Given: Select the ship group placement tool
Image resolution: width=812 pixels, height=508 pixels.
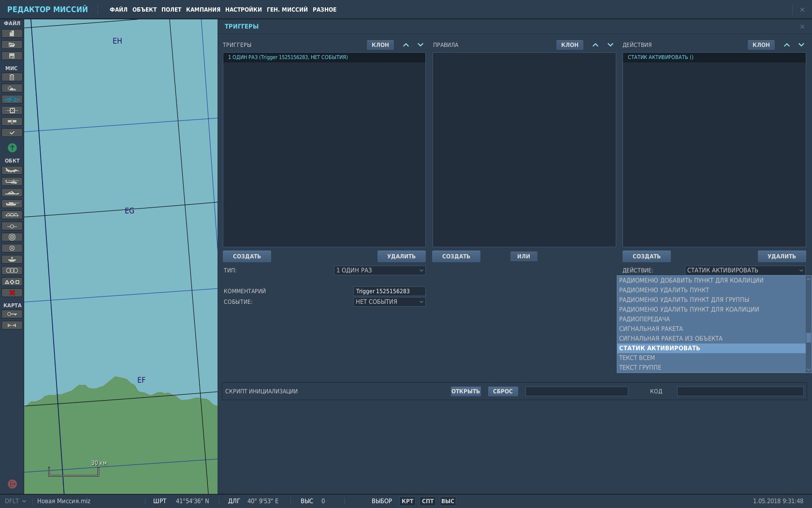Looking at the screenshot, I should point(12,193).
